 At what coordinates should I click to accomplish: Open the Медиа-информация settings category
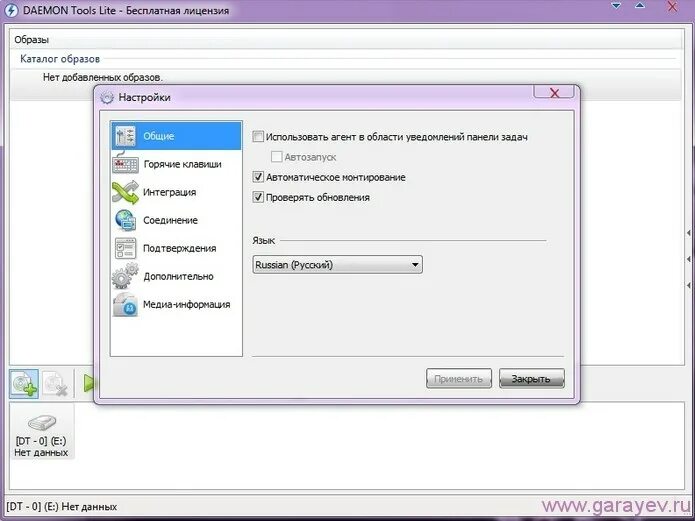[176, 304]
